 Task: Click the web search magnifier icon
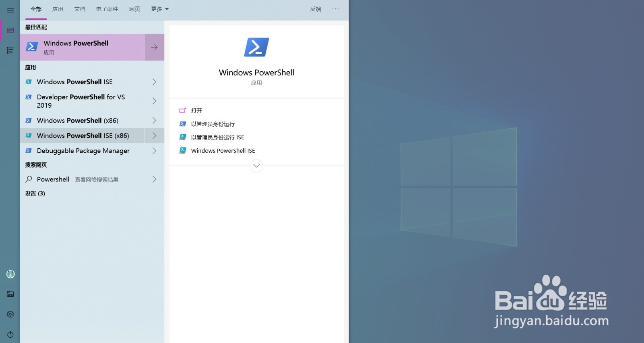(29, 179)
